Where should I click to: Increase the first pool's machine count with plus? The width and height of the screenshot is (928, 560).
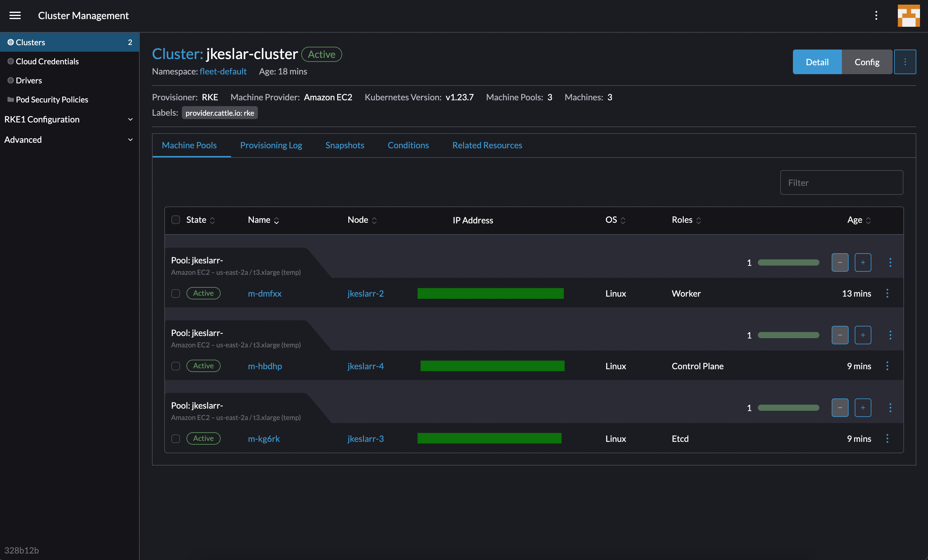tap(863, 262)
